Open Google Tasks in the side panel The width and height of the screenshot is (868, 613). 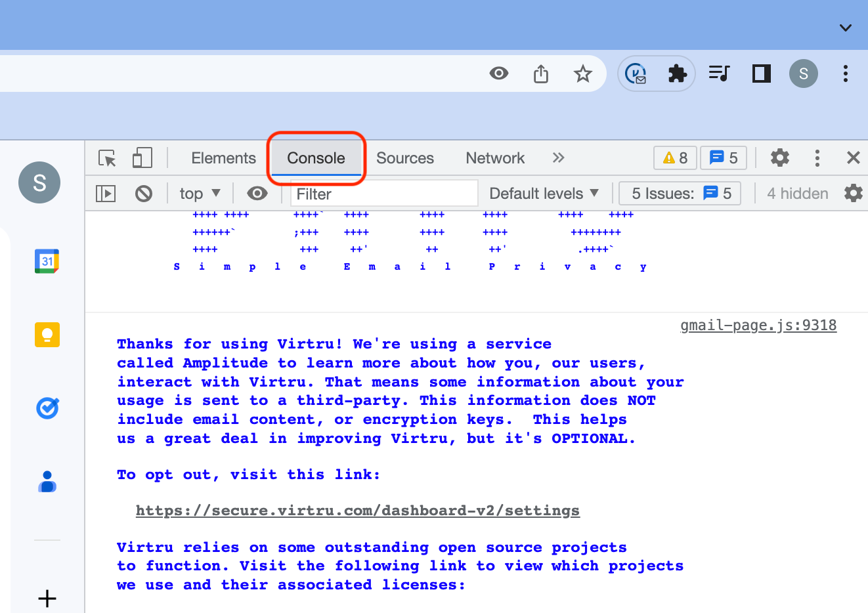coord(47,408)
